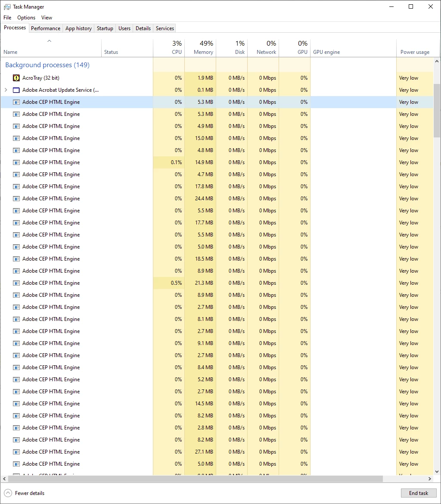Click icon of CEP HTML Engine using 27.1 MB
Viewport: 441px width, 504px height.
pos(16,452)
